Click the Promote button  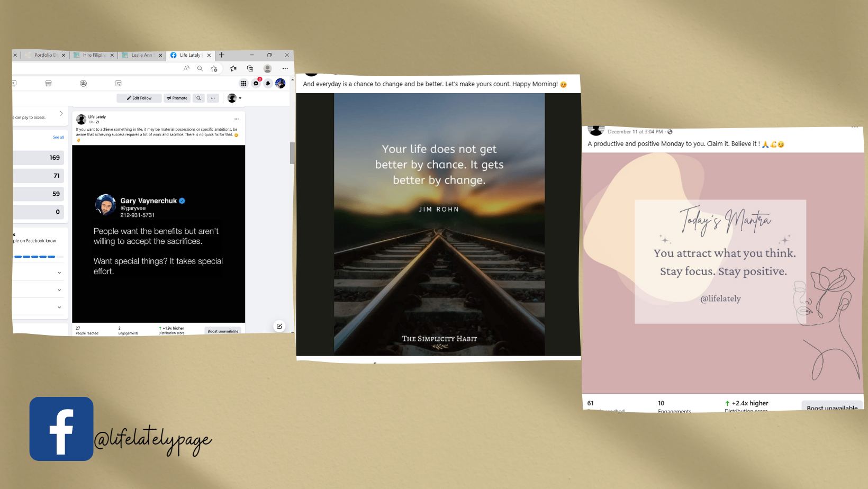click(177, 98)
